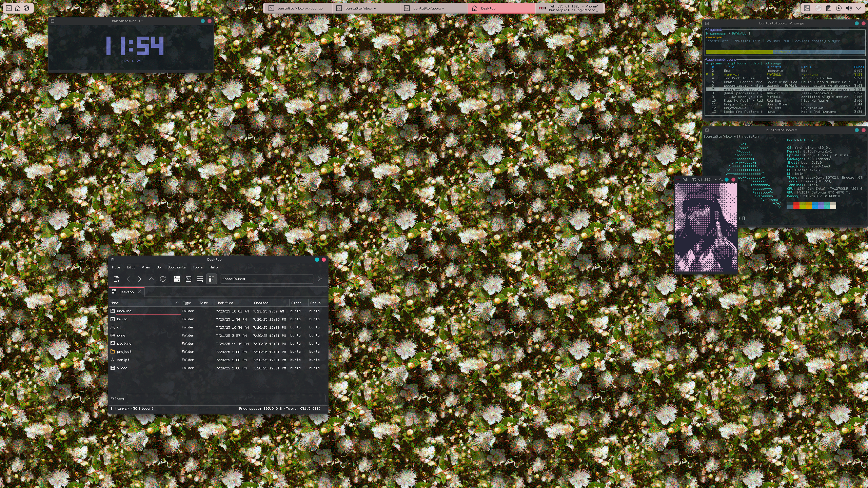Screen dimensions: 868x488
Task: Open the Go menu
Action: click(x=159, y=267)
